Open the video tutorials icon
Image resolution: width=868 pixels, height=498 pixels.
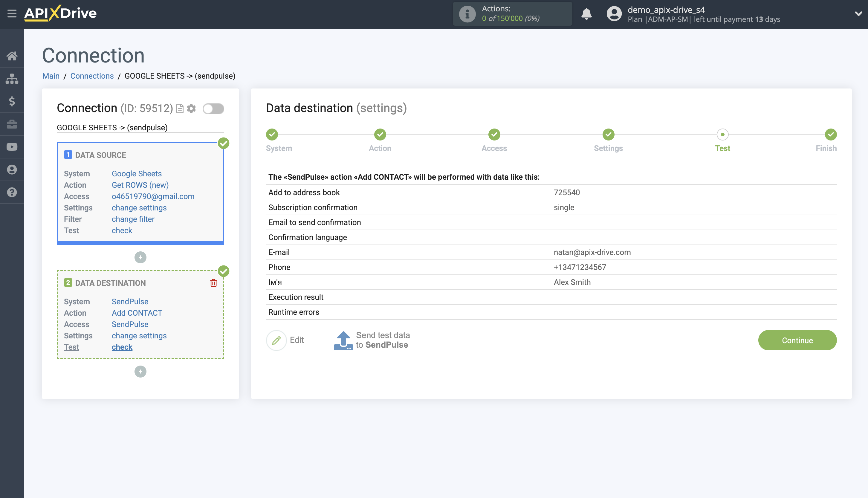pyautogui.click(x=12, y=147)
